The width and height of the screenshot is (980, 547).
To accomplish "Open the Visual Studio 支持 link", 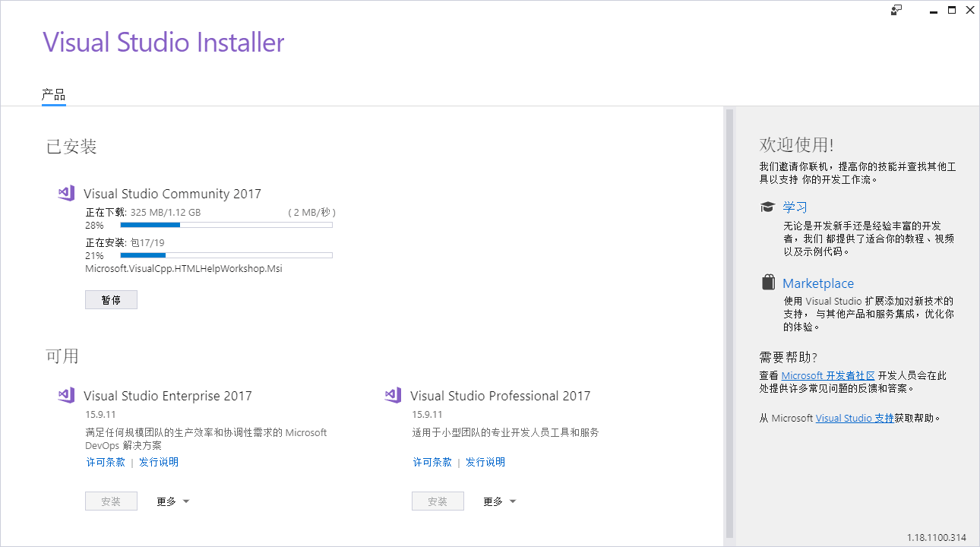I will [855, 418].
